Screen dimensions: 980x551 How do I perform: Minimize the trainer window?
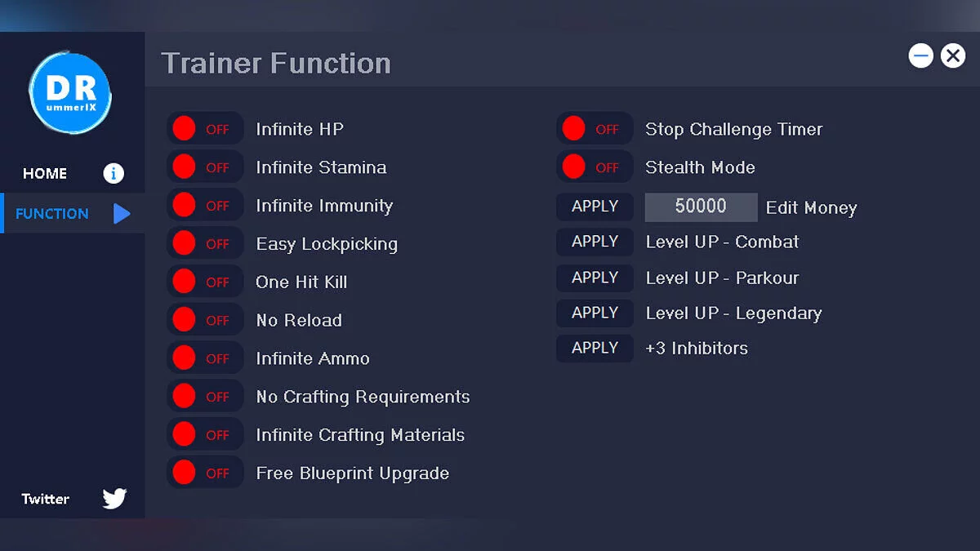pos(921,56)
